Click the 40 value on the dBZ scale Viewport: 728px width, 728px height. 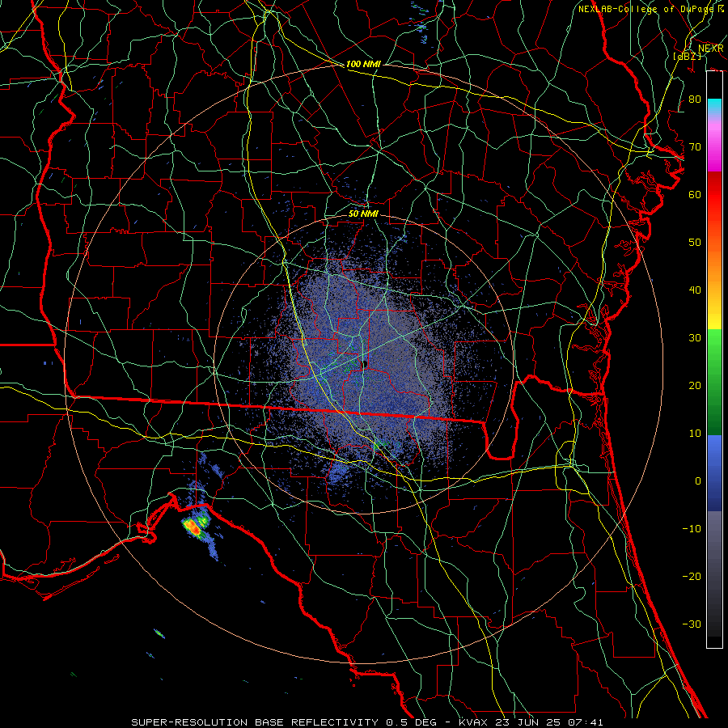695,290
